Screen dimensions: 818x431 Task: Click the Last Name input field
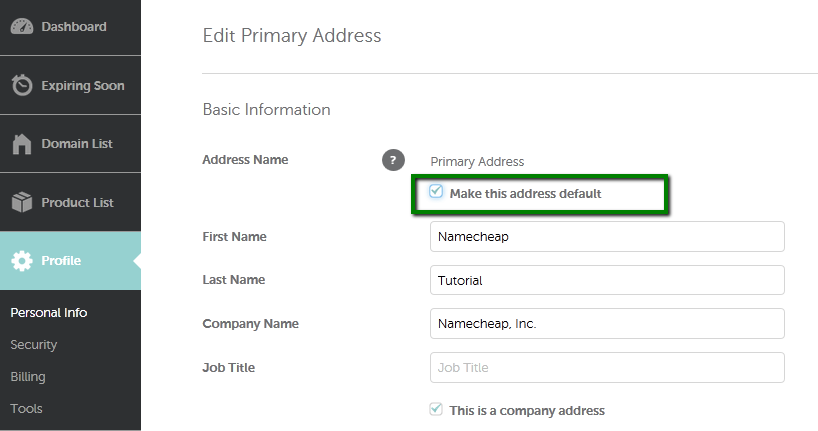(x=607, y=280)
